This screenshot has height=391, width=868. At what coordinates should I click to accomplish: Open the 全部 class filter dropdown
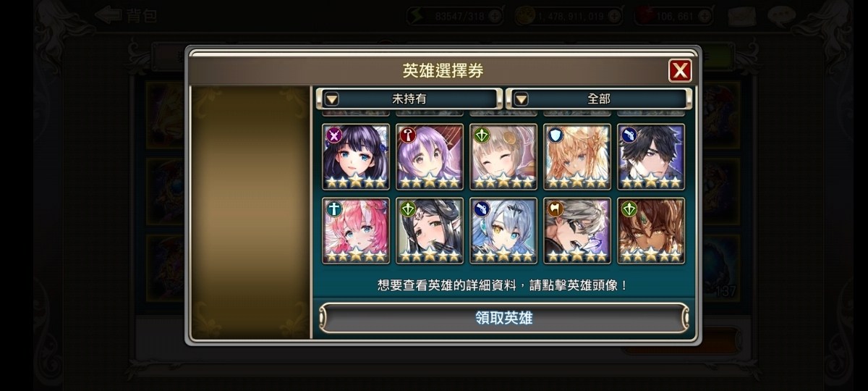(x=598, y=98)
